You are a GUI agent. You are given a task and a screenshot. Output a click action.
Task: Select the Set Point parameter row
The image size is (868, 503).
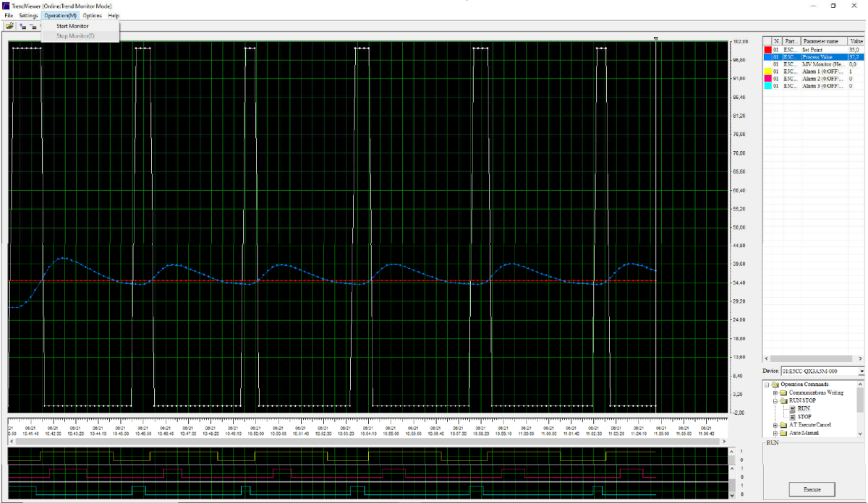tap(814, 49)
